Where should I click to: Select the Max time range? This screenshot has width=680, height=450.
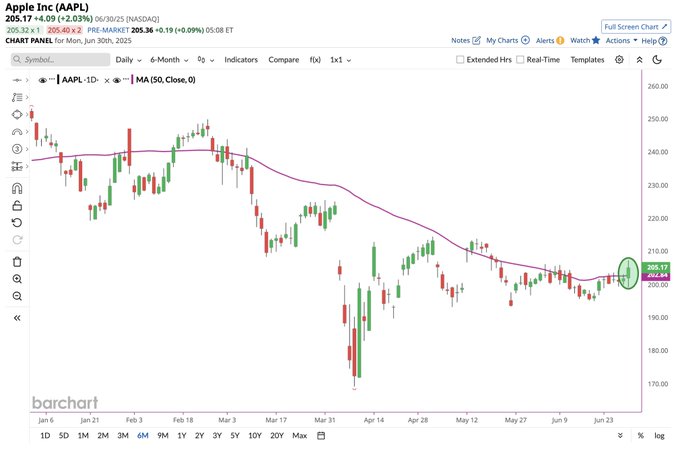coord(299,436)
